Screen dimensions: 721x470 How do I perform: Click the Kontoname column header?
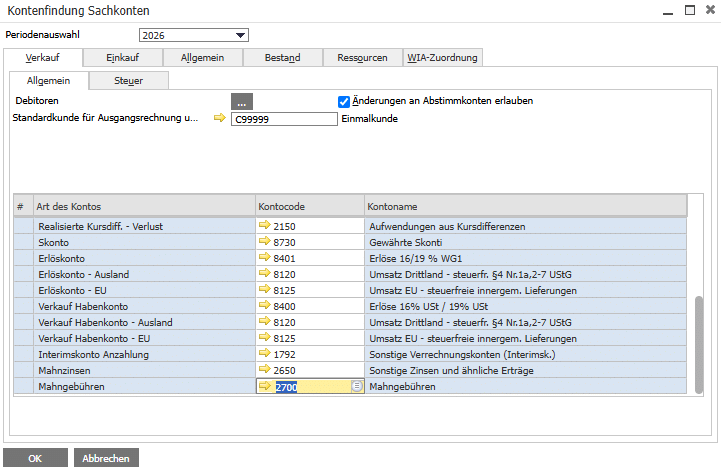pos(526,206)
